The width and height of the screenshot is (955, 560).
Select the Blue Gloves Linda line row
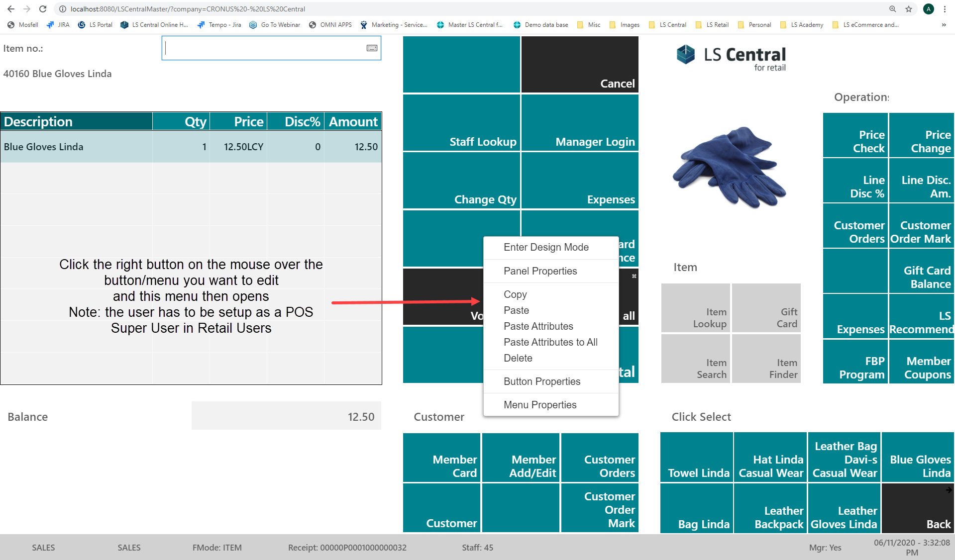191,147
